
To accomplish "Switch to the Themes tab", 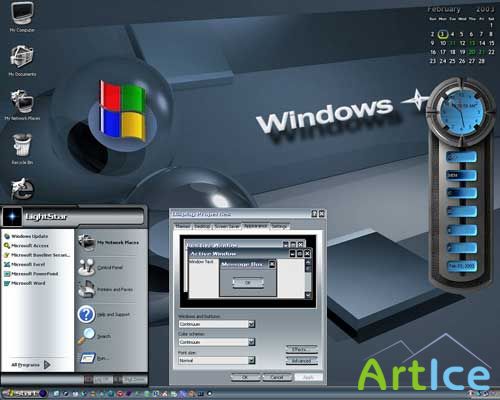I will point(183,227).
